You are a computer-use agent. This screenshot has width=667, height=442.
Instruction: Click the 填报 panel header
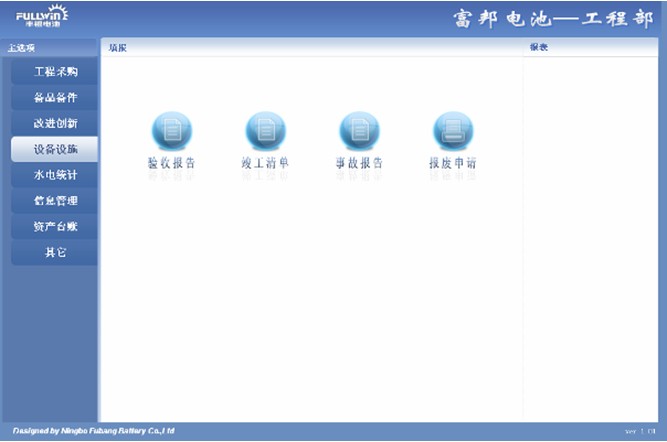[x=118, y=48]
